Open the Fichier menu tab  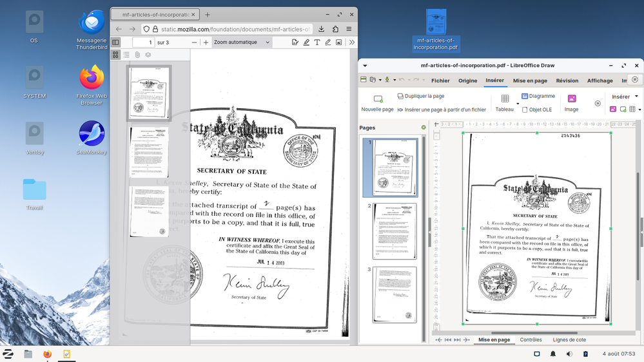point(440,81)
